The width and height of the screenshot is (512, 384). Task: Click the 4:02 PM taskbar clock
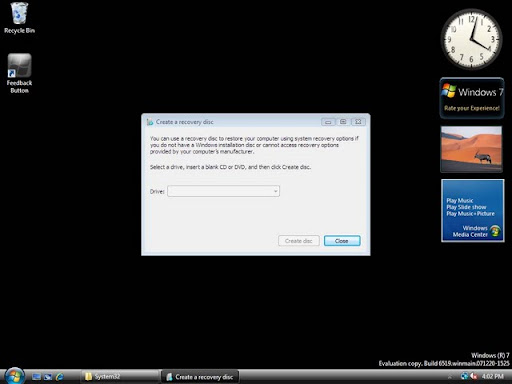pos(493,376)
